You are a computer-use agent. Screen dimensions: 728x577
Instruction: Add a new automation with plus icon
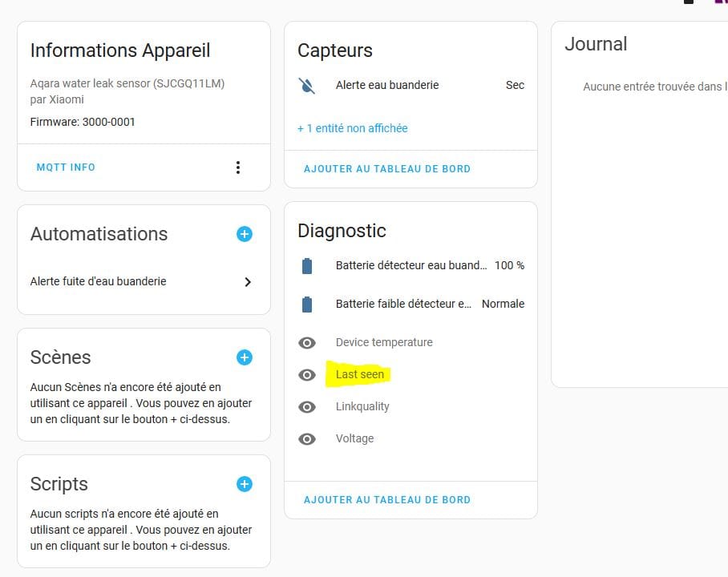click(x=245, y=234)
